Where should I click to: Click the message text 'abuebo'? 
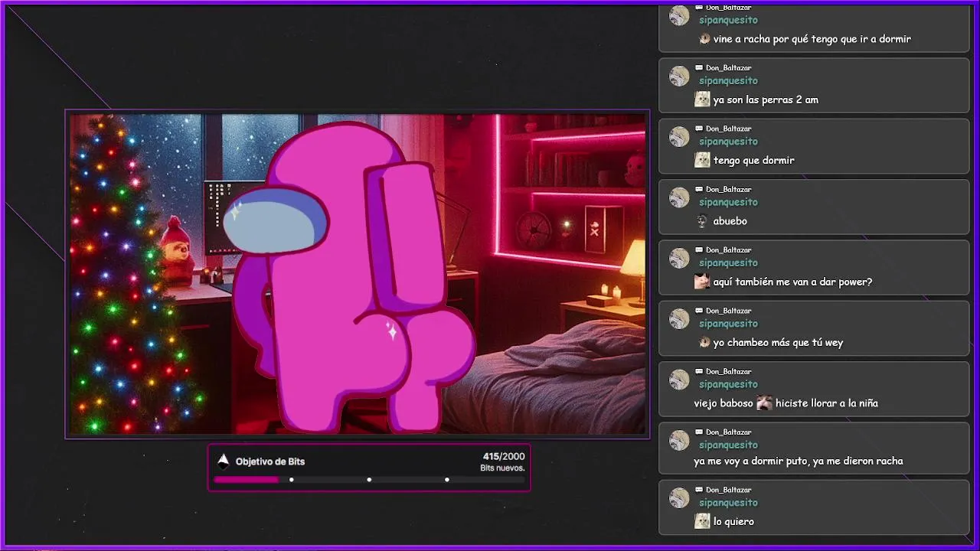click(x=730, y=221)
